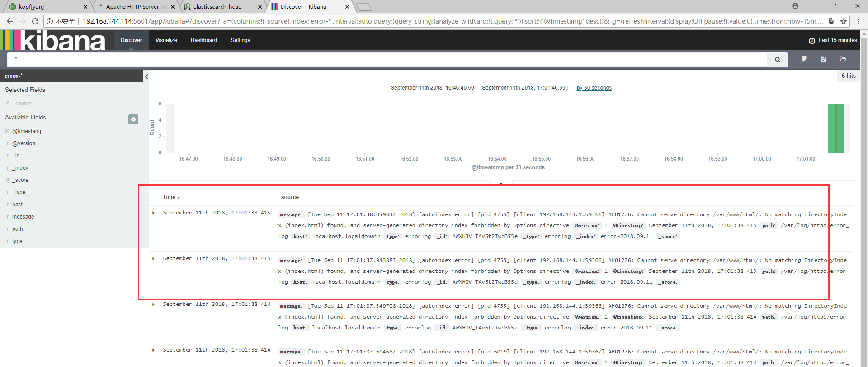Open a new browser tab
The height and width of the screenshot is (367, 868).
click(364, 7)
